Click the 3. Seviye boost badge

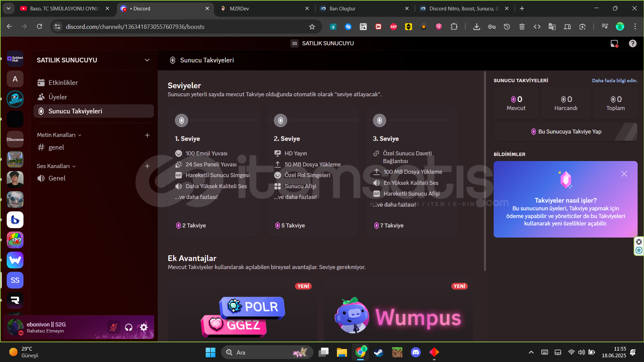point(380,120)
